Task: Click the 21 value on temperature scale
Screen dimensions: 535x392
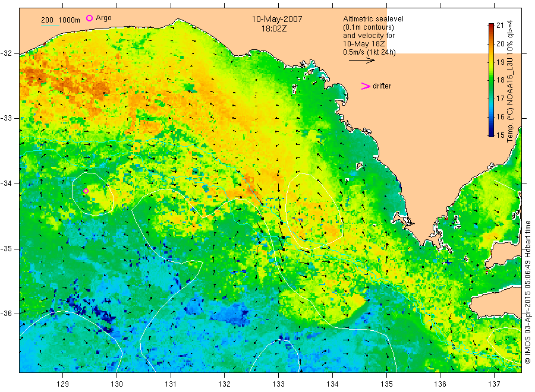Action: click(x=500, y=25)
